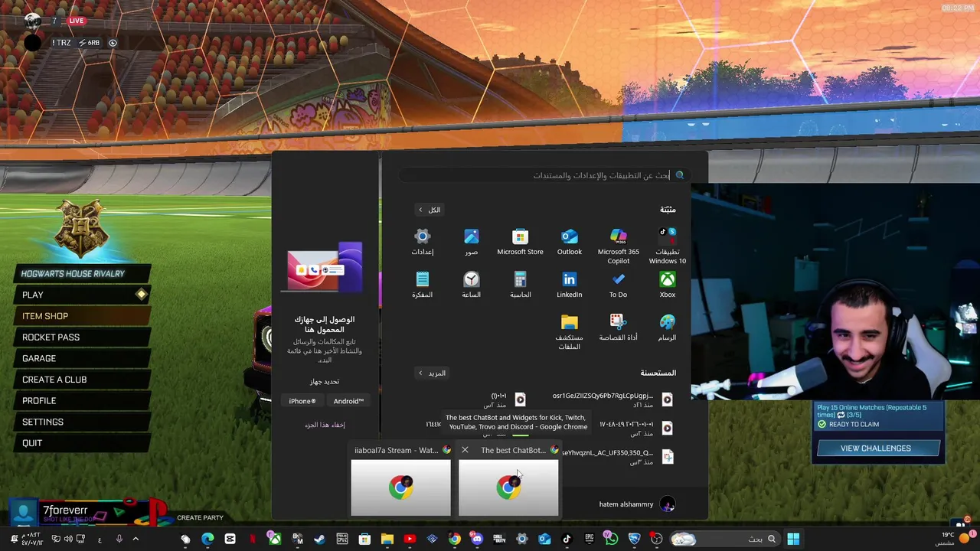This screenshot has height=551, width=980.
Task: Click OBS Studio icon in taskbar
Action: click(656, 540)
